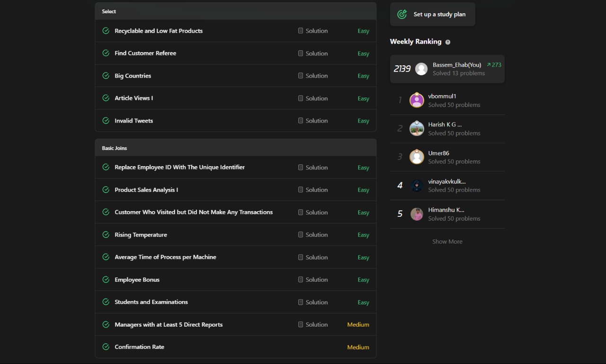Viewport: 606px width, 364px height.
Task: Open vbommul1's profile name
Action: point(442,96)
